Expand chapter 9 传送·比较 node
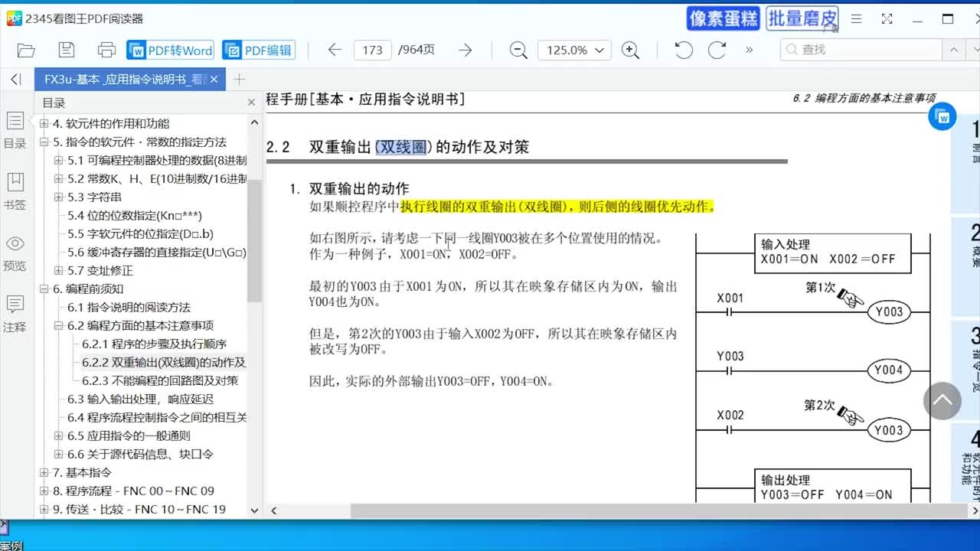980x551 pixels. click(44, 510)
